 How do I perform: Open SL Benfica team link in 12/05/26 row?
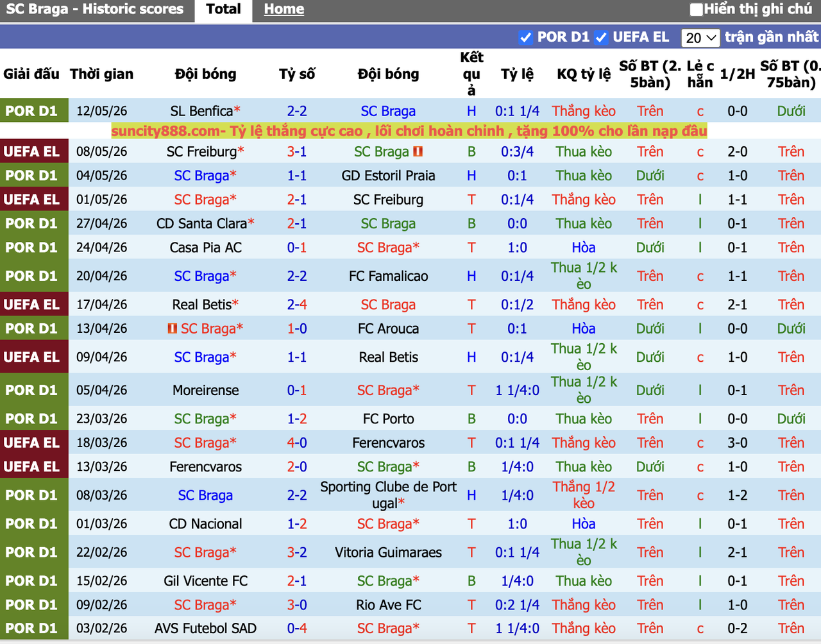coord(201,112)
